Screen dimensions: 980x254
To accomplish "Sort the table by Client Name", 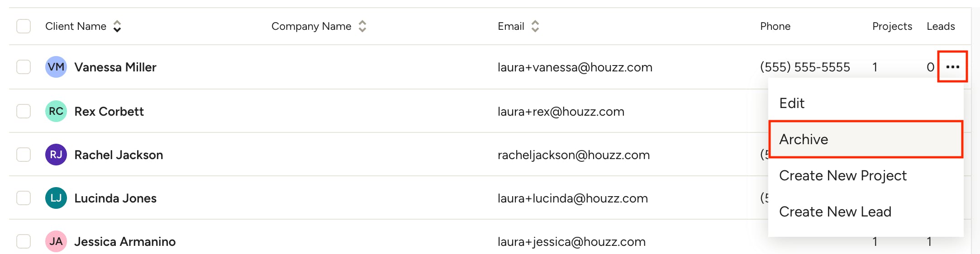I will pyautogui.click(x=117, y=26).
